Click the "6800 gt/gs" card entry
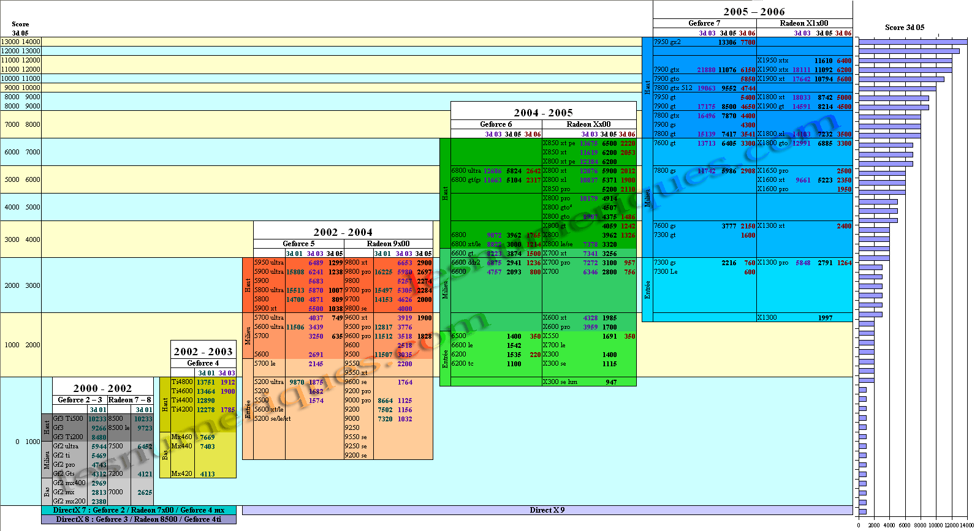The image size is (980, 531). [x=466, y=180]
